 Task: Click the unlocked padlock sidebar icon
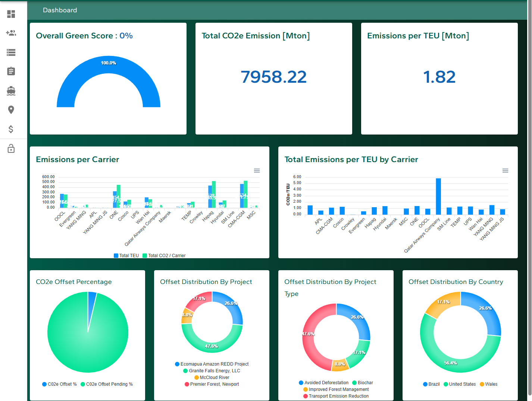click(11, 149)
